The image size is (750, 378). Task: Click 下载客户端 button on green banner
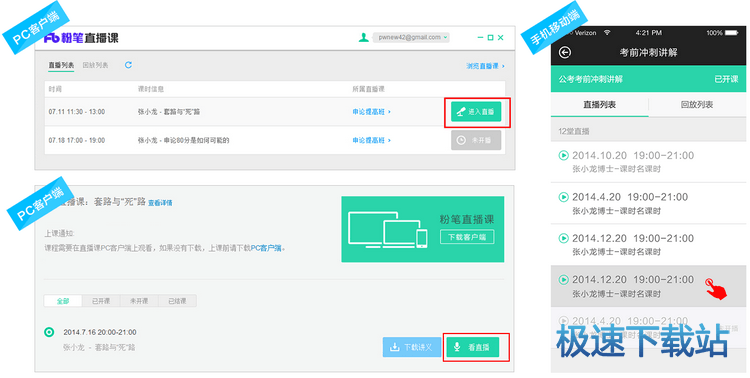click(x=467, y=237)
